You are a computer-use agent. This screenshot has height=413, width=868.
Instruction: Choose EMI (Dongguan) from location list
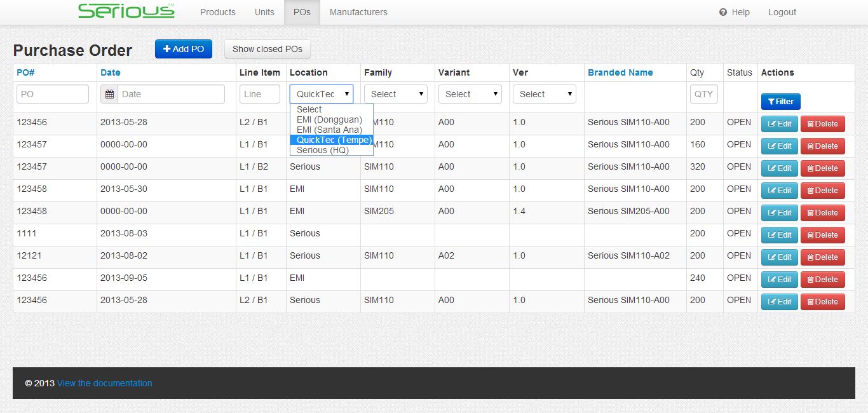pos(329,119)
